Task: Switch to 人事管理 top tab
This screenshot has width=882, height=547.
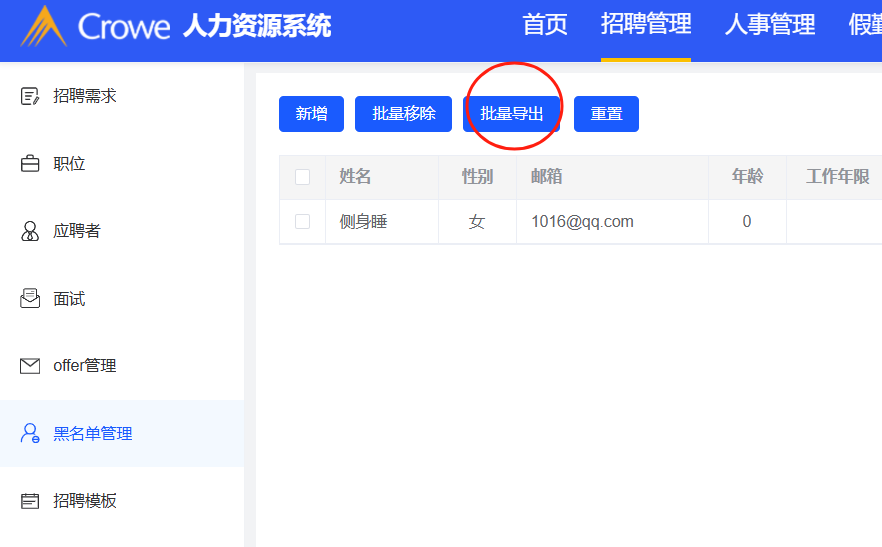Action: click(x=770, y=25)
